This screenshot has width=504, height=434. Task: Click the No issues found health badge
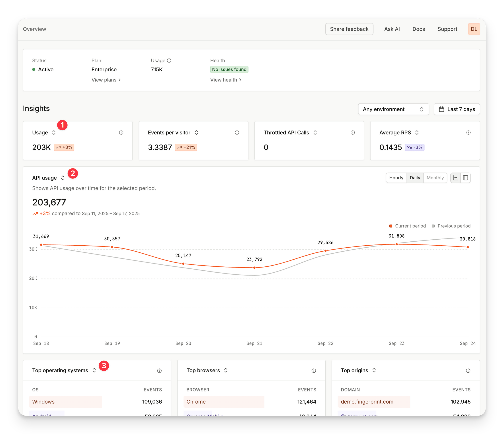click(x=229, y=70)
